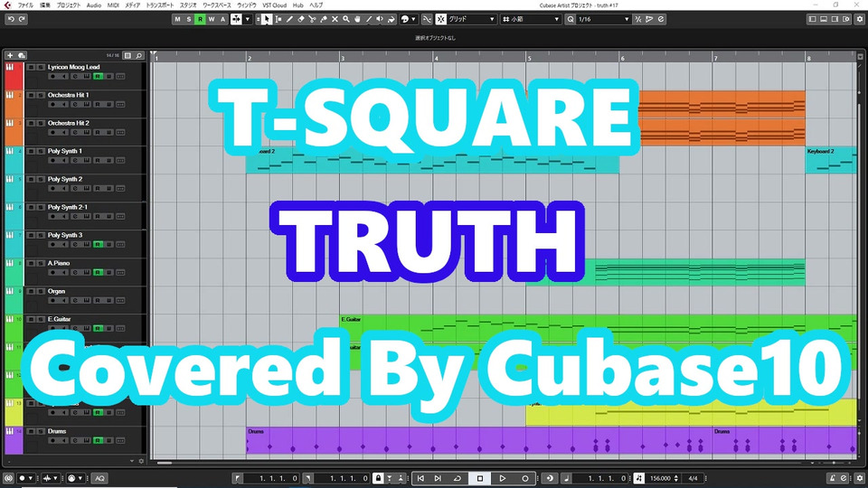Open the トランスポート menu
868x488 pixels.
tap(159, 5)
